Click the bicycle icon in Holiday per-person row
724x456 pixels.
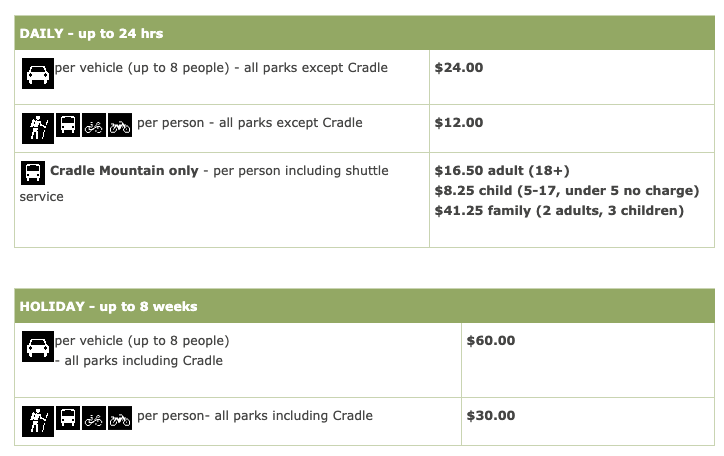click(94, 418)
